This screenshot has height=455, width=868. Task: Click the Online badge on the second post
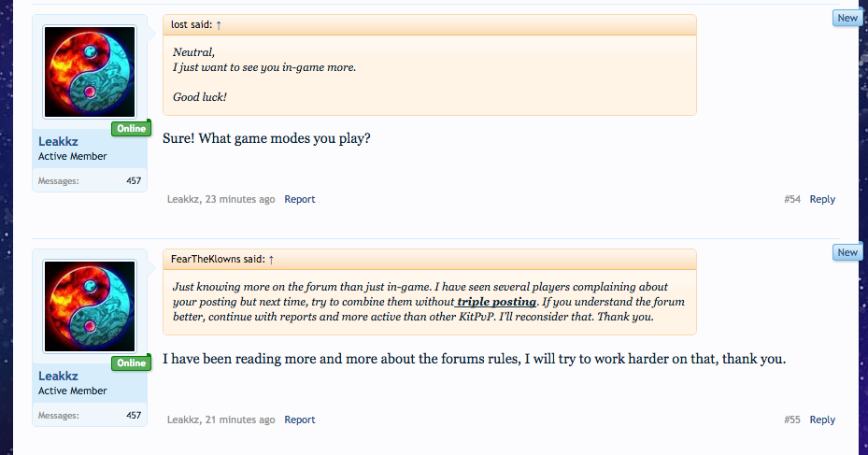tap(131, 363)
